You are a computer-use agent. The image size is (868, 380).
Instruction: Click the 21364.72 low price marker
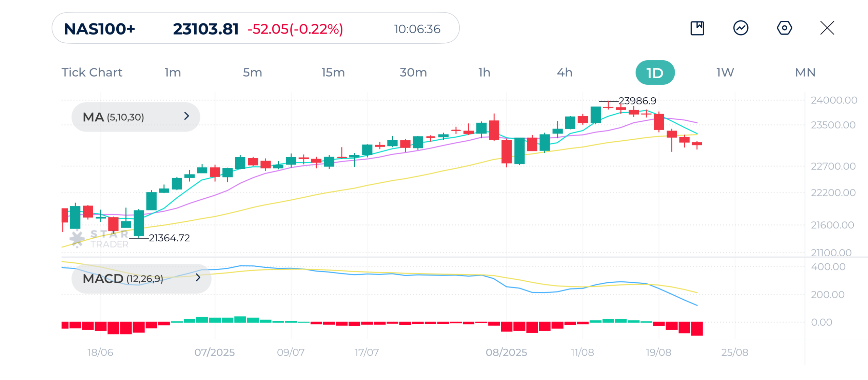click(169, 238)
